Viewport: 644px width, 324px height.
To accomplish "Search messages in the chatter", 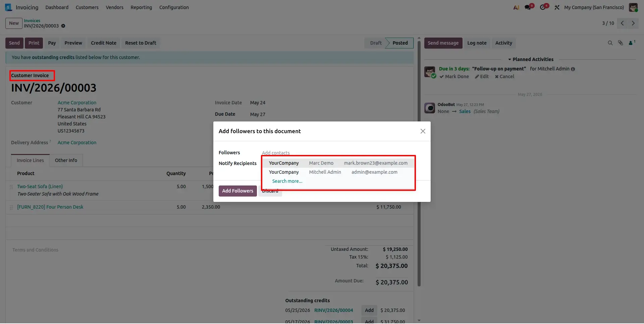I will point(610,43).
